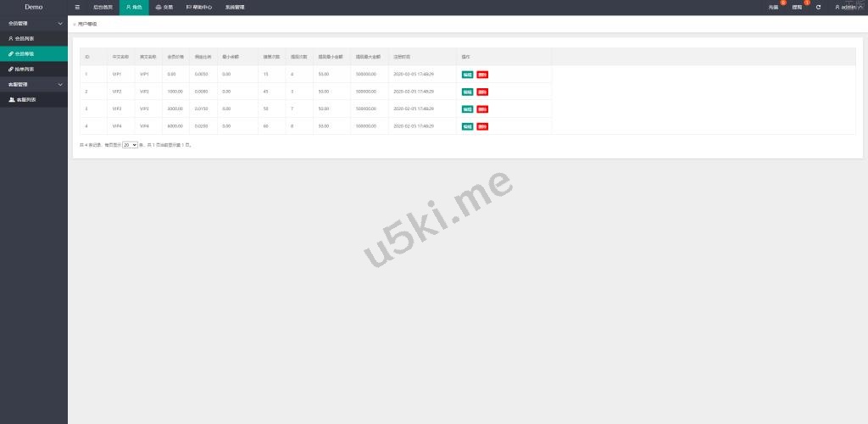Viewport: 868px width, 424px height.
Task: Open the 系统管理 system management menu
Action: [235, 7]
